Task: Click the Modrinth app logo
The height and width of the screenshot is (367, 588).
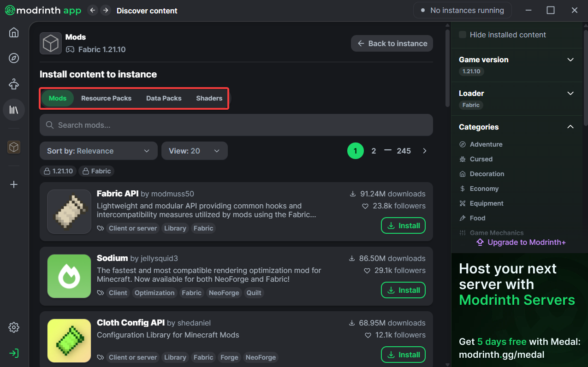Action: (x=43, y=10)
